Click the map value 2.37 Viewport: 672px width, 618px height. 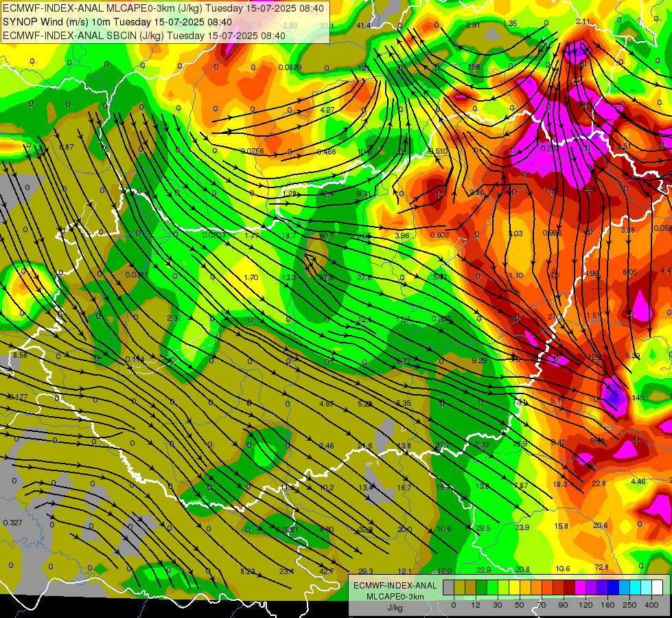tap(174, 318)
